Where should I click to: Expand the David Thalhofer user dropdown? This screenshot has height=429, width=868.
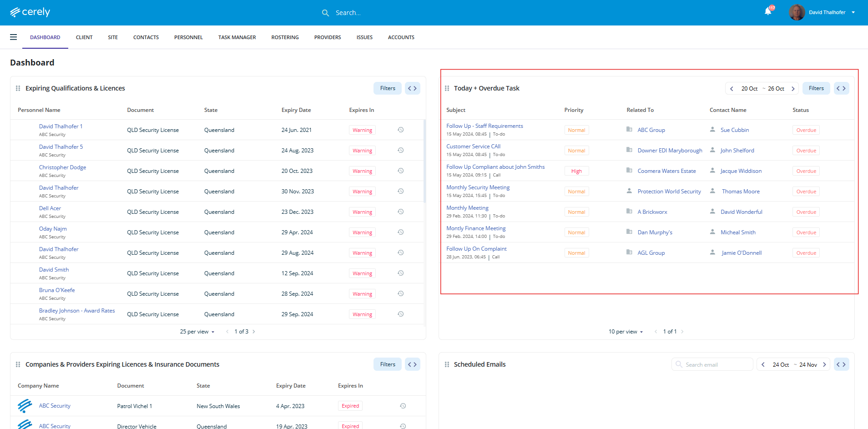pyautogui.click(x=853, y=12)
